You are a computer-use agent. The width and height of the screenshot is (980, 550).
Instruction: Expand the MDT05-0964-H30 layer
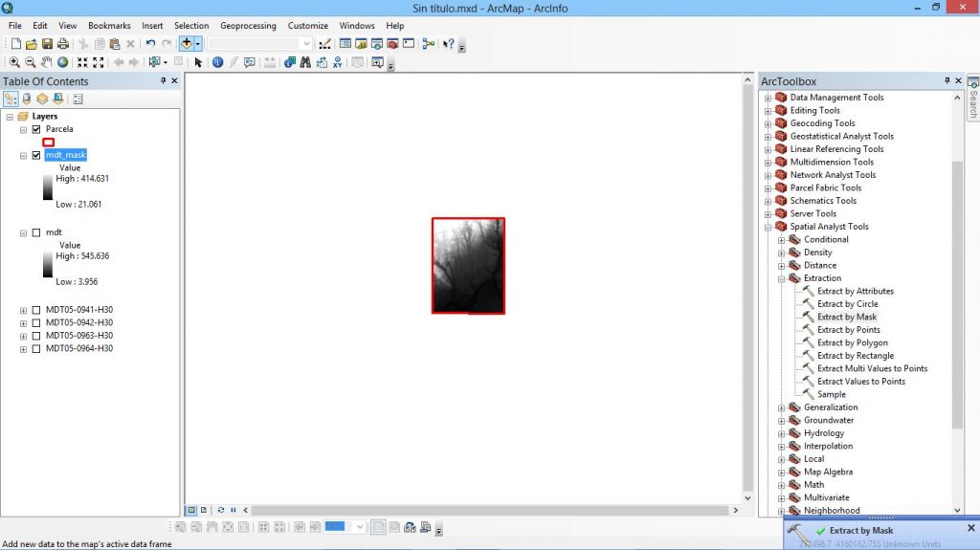pos(23,349)
